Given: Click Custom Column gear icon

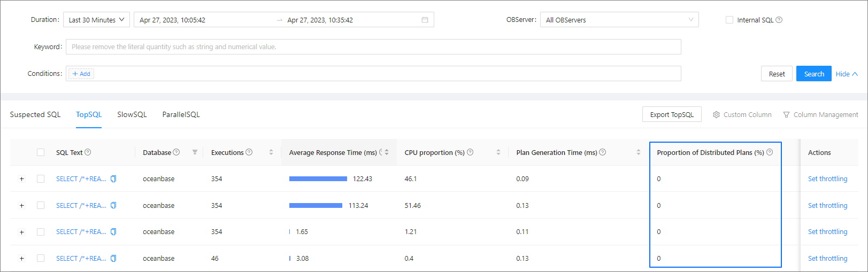Looking at the screenshot, I should 716,115.
